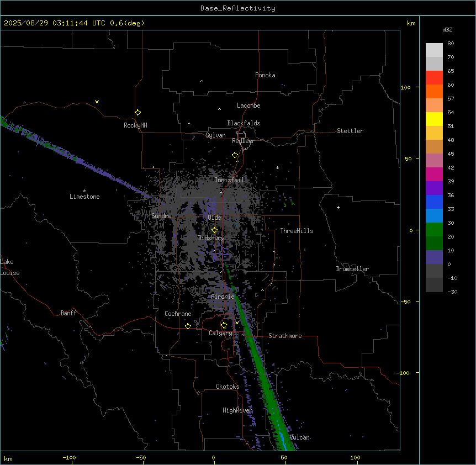The width and height of the screenshot is (476, 465).
Task: Click the Stettler city label
Action: point(350,131)
